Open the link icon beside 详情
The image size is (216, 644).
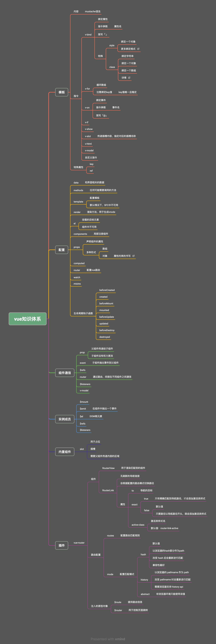(x=129, y=78)
